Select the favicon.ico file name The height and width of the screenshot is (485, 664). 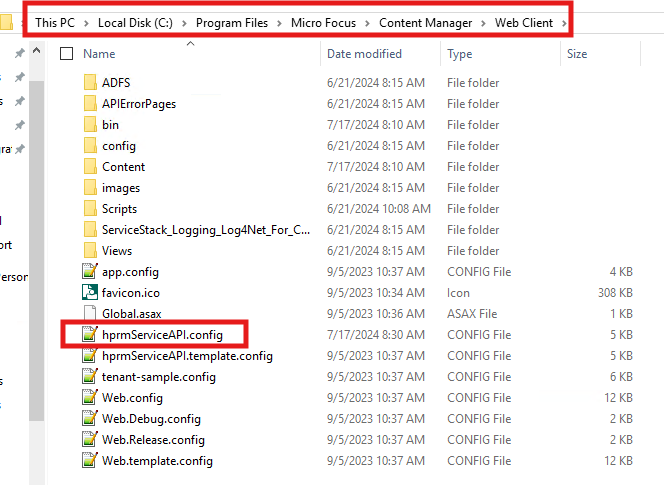pyautogui.click(x=131, y=293)
